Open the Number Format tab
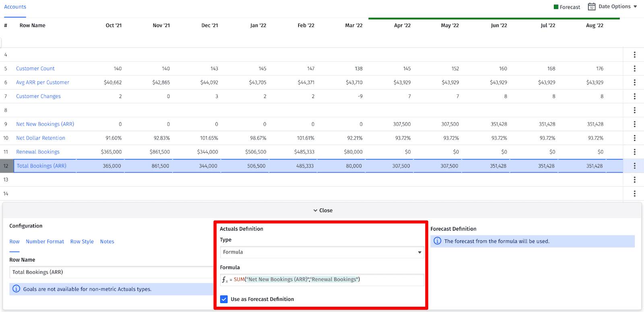The height and width of the screenshot is (312, 644). (x=45, y=241)
